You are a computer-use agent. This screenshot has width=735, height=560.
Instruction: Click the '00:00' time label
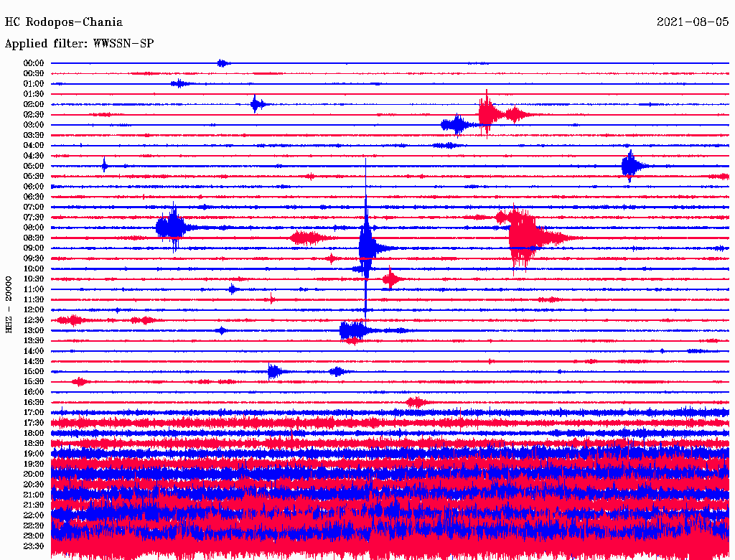click(34, 63)
